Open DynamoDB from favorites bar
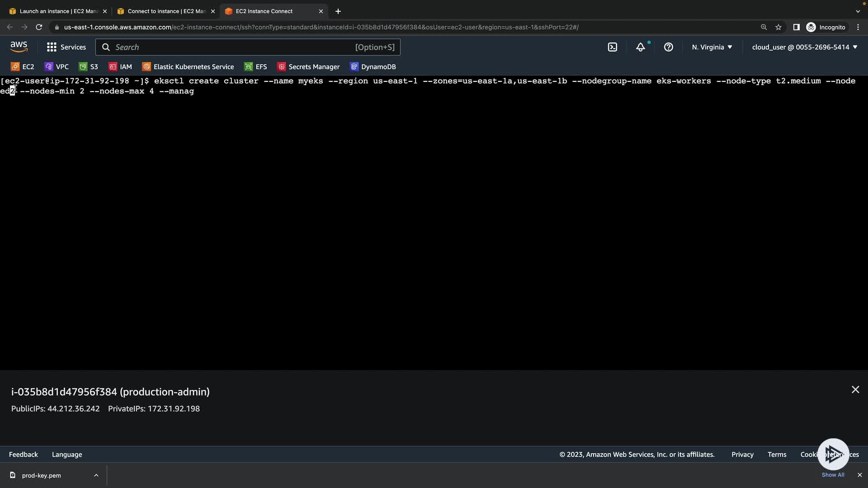Screen dimensions: 868x488 373,67
